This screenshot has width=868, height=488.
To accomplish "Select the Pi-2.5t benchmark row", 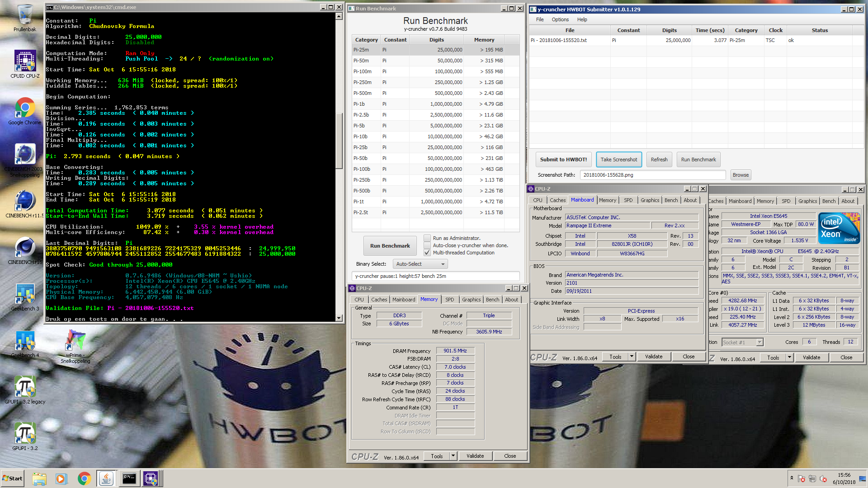I will pos(436,212).
